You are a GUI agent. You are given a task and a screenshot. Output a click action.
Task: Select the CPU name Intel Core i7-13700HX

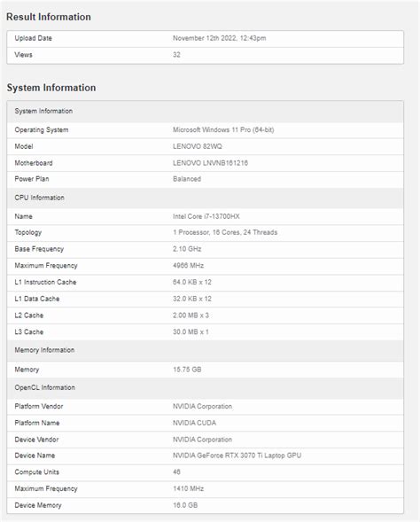point(206,216)
